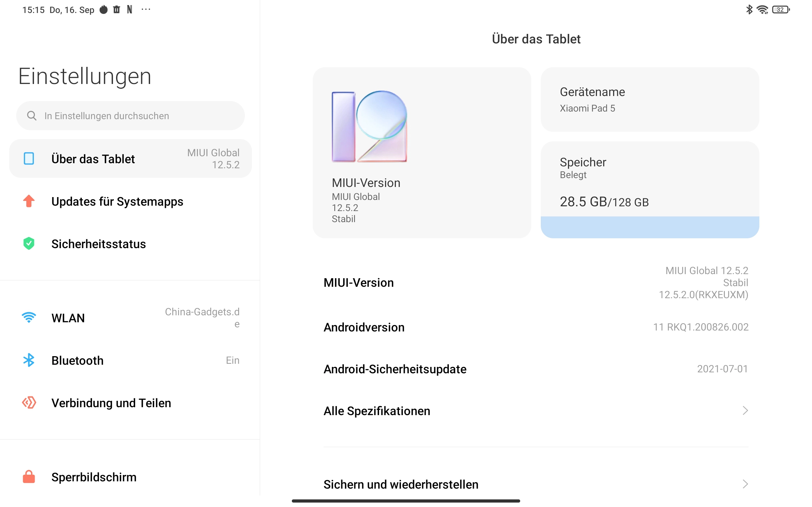Tap the MIUI 12 logo card
The width and height of the screenshot is (812, 507).
(x=422, y=152)
